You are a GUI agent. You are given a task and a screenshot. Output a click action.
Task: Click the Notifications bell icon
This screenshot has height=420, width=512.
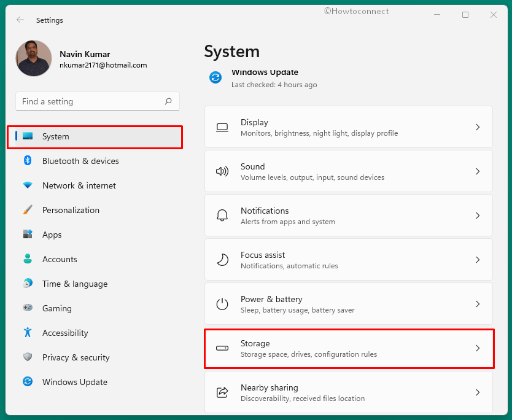point(222,216)
